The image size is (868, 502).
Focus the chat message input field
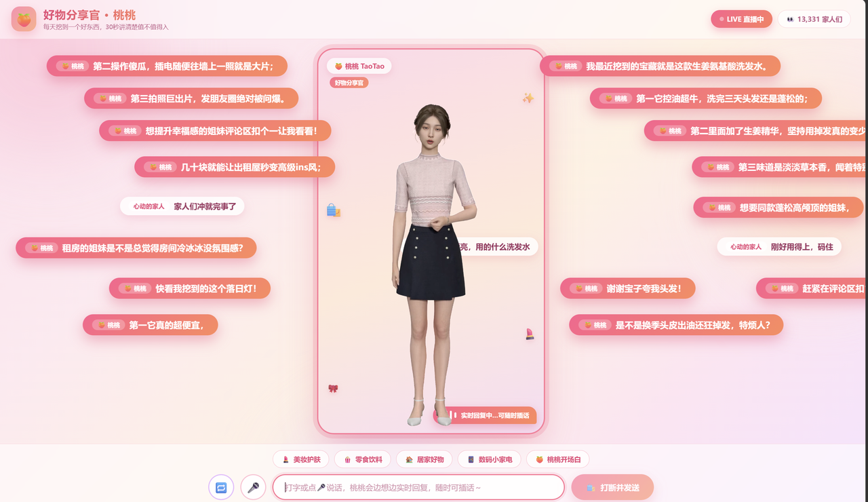[418, 487]
